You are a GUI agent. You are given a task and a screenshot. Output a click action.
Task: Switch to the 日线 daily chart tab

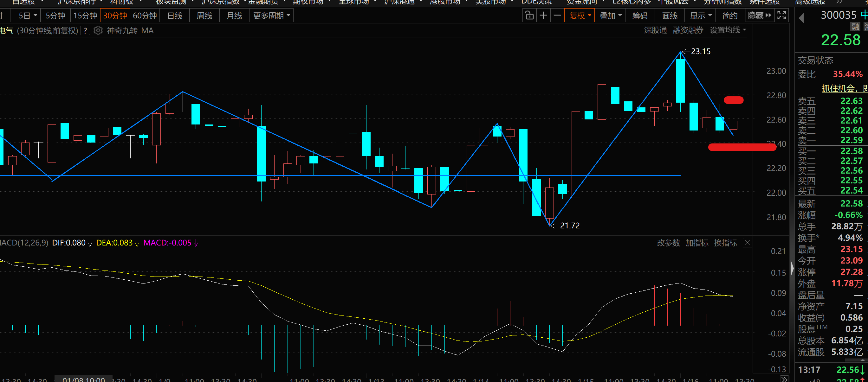pos(175,16)
